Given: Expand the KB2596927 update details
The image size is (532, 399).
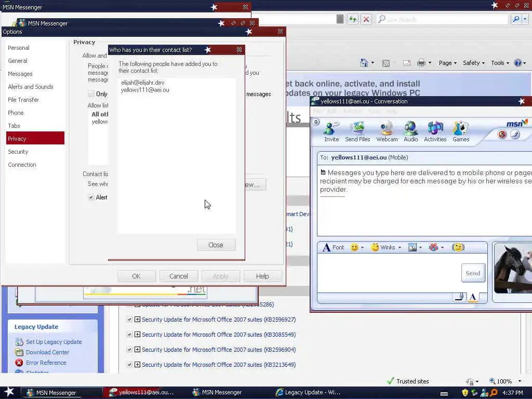Looking at the screenshot, I should tap(137, 320).
